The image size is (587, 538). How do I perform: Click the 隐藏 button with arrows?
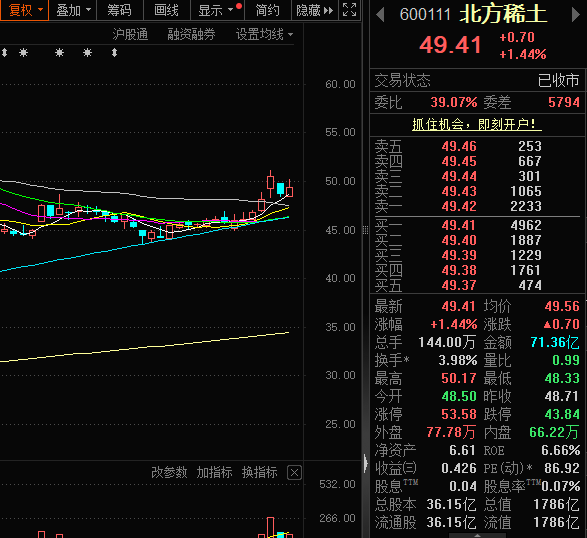tap(314, 10)
